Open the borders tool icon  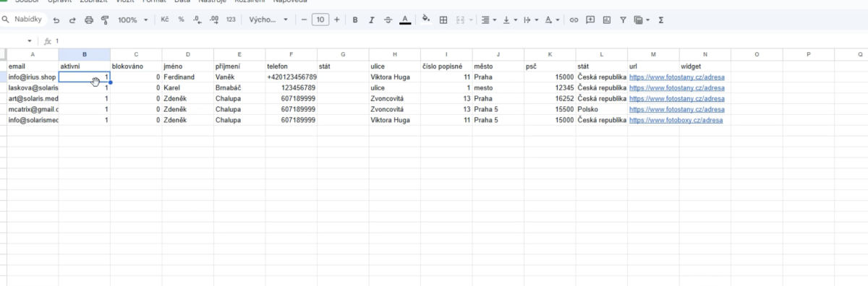point(443,20)
